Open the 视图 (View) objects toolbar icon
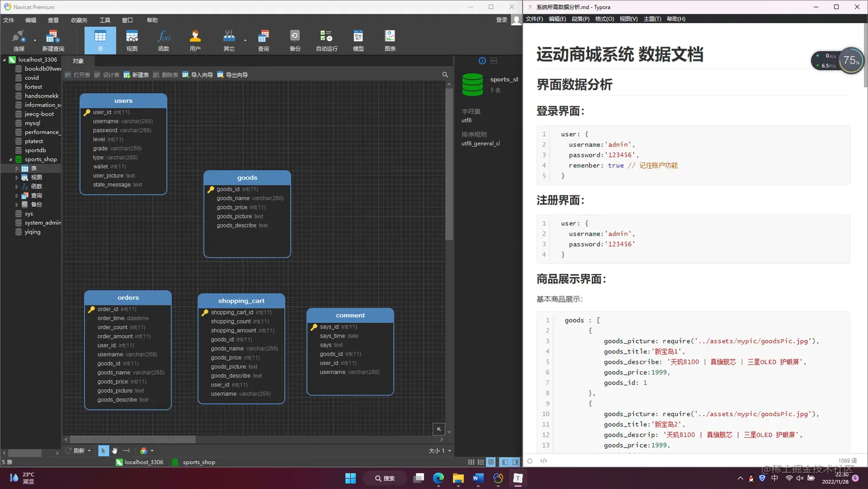Screen dimensions: 868x489 click(x=132, y=40)
